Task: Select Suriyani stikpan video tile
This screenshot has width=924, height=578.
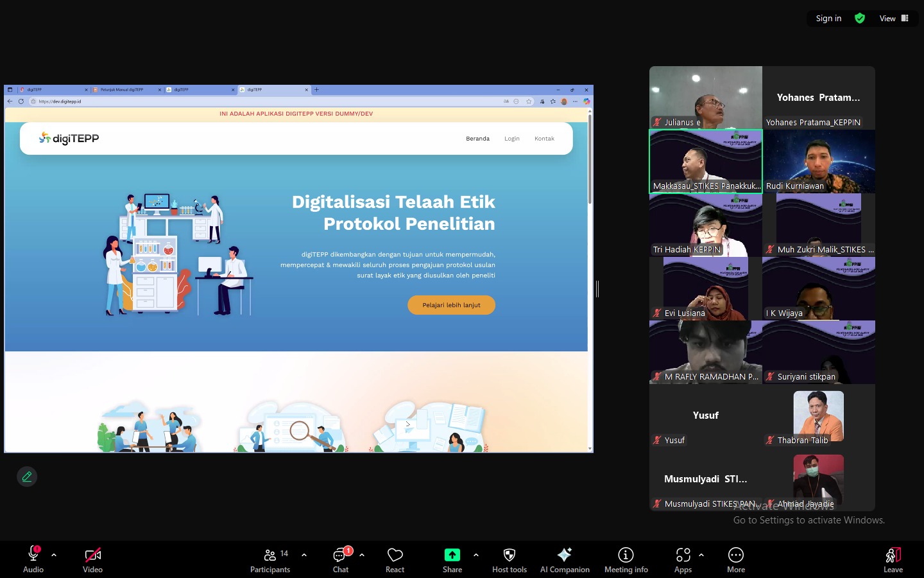Action: click(x=819, y=352)
